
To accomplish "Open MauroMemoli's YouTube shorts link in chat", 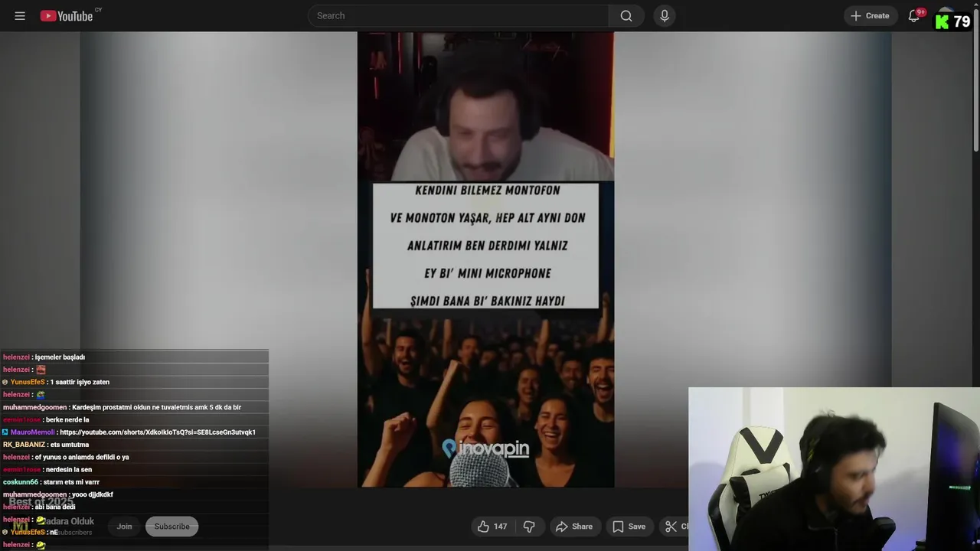I will [x=158, y=432].
